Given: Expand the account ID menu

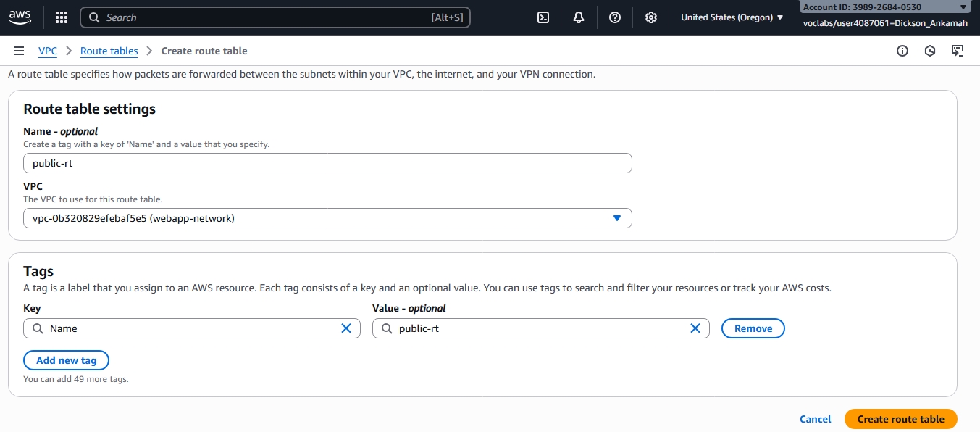Looking at the screenshot, I should pos(963,7).
